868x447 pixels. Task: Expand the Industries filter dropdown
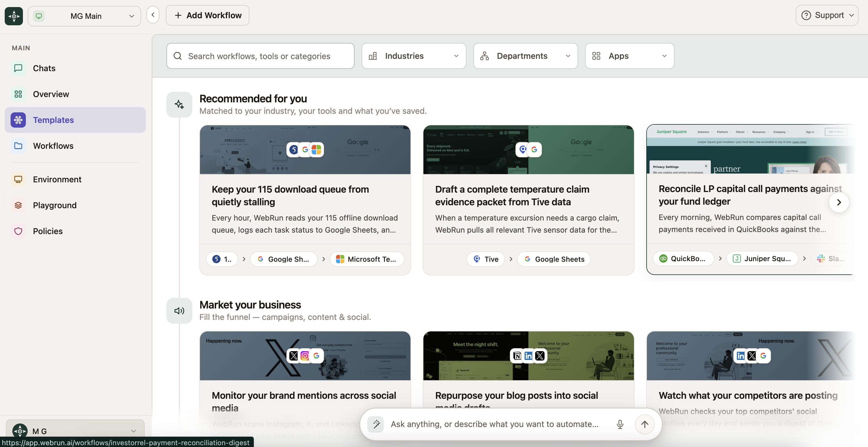click(414, 56)
